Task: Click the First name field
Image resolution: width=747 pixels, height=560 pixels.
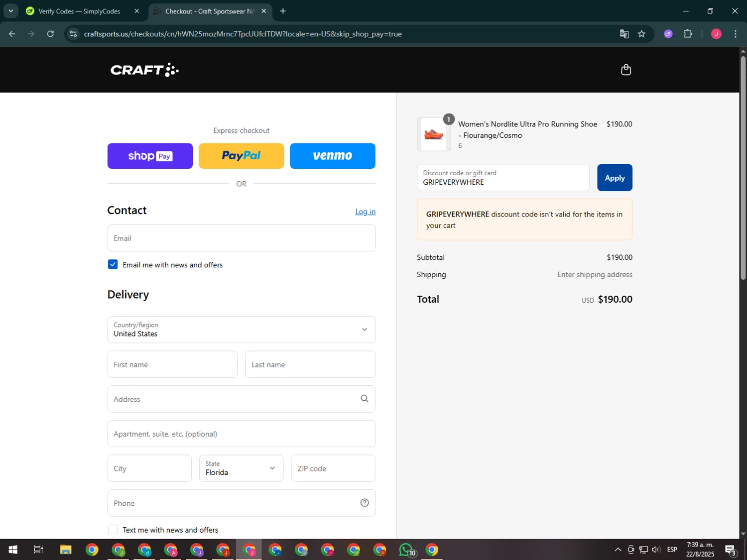Action: pyautogui.click(x=172, y=364)
